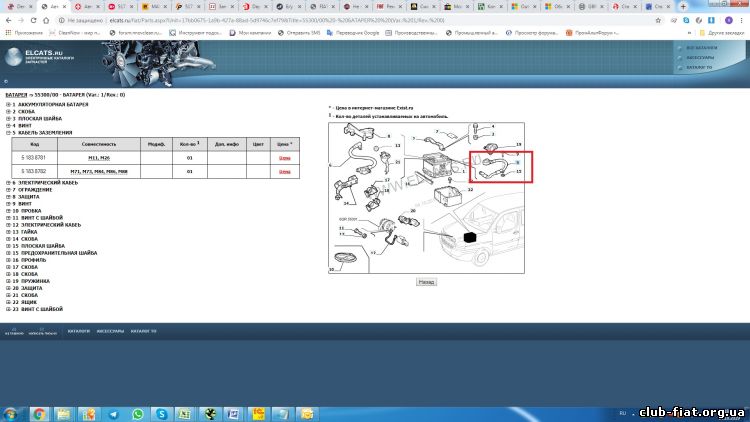The width and height of the screenshot is (750, 422).
Task: Expand item 8 ЗАЩИТА
Action: (x=8, y=197)
